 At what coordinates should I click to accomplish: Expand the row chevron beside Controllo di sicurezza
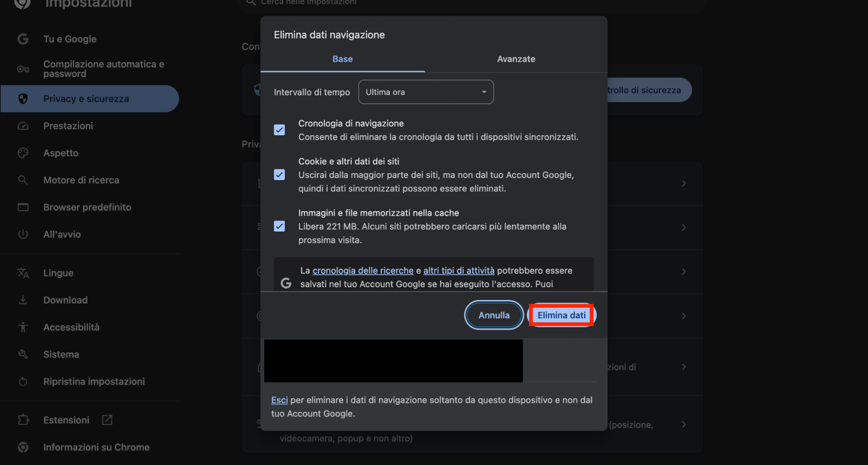(x=683, y=183)
